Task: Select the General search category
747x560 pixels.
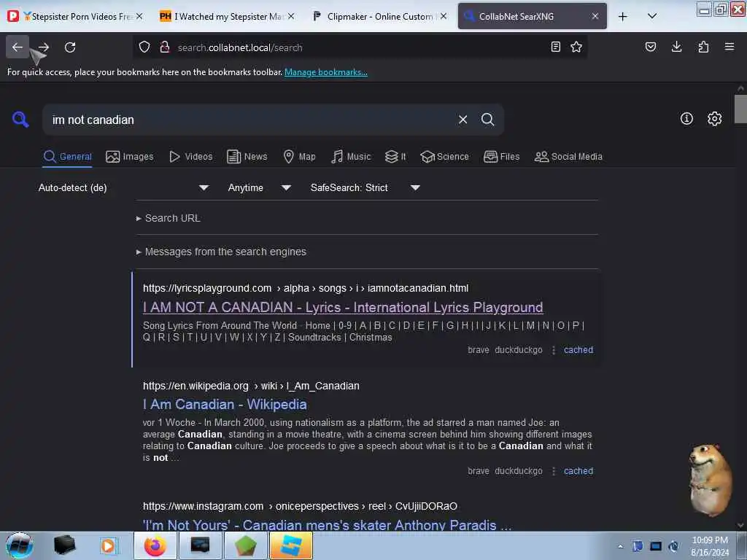Action: pos(67,157)
